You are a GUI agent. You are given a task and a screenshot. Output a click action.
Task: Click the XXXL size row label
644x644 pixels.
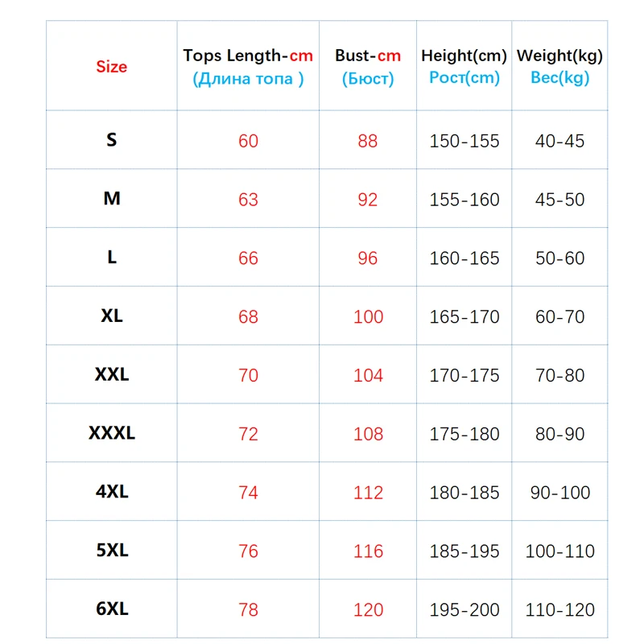click(111, 433)
